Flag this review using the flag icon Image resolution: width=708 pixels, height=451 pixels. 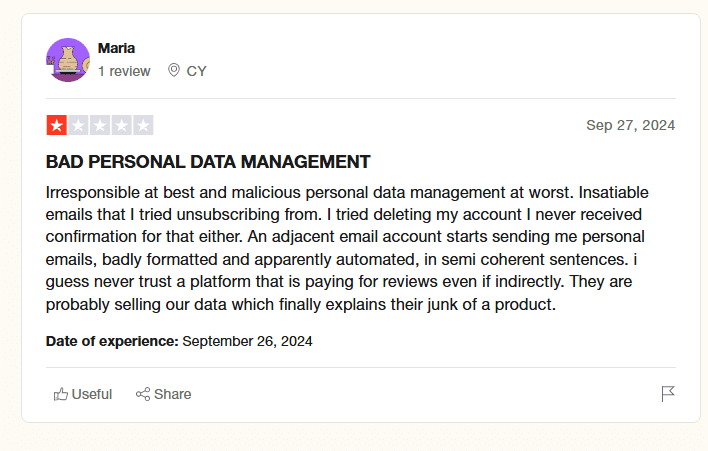668,394
